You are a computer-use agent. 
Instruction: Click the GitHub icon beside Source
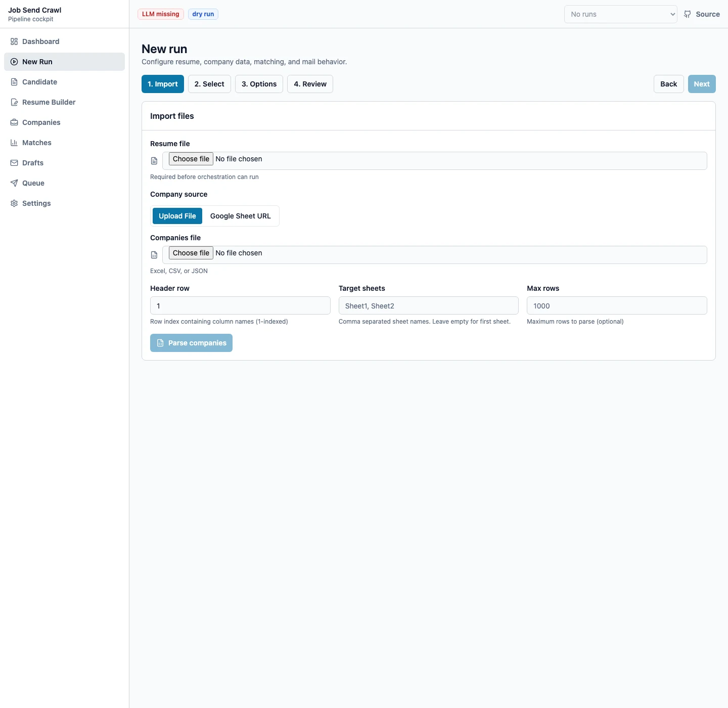688,14
